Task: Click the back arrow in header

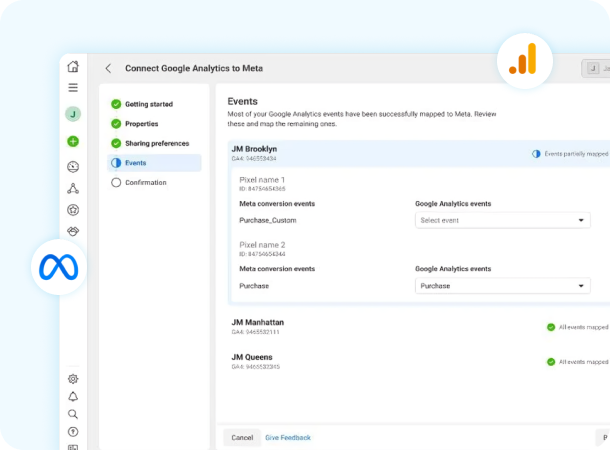Action: pyautogui.click(x=108, y=69)
